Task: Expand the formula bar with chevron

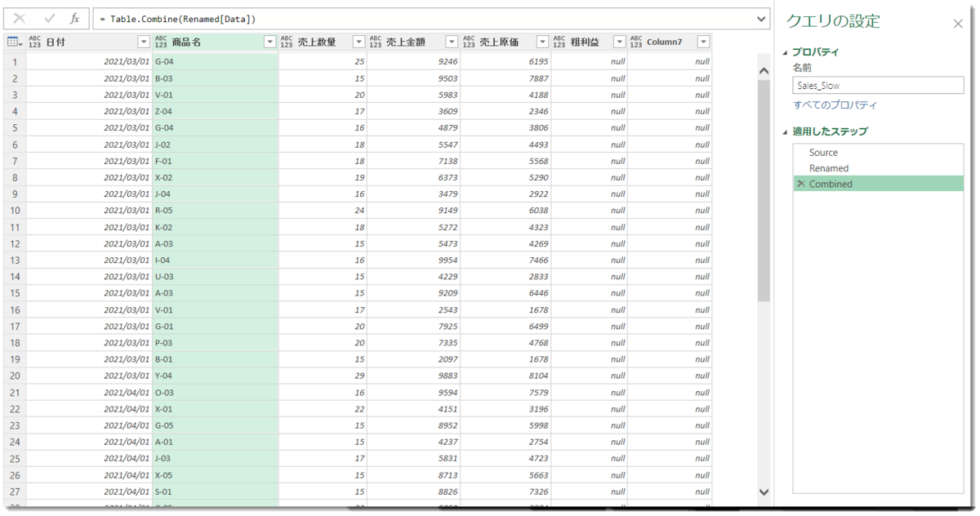Action: pyautogui.click(x=762, y=18)
